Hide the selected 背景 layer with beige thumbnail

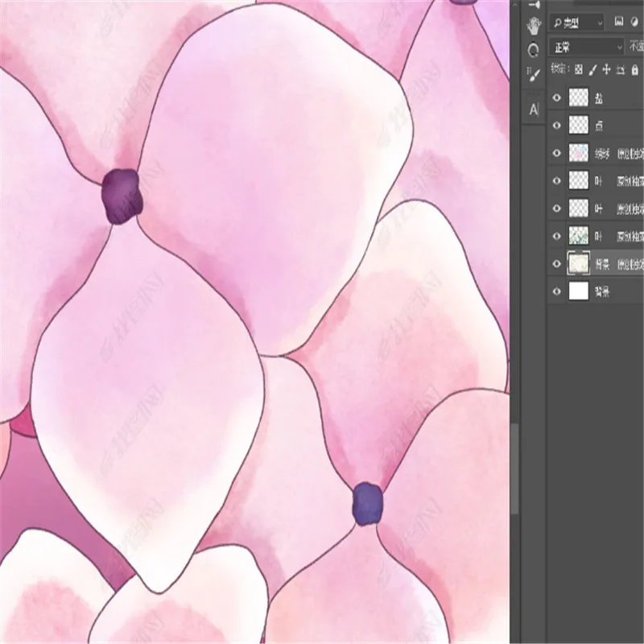556,264
